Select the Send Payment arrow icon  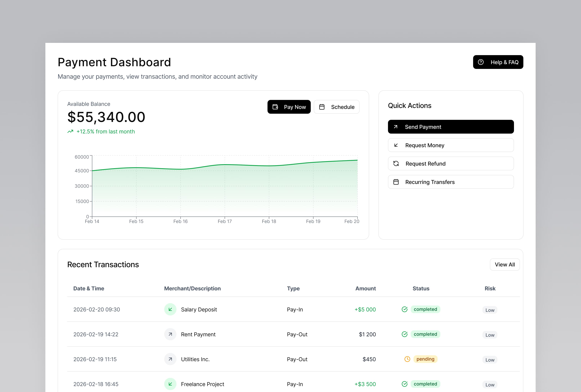tap(396, 127)
